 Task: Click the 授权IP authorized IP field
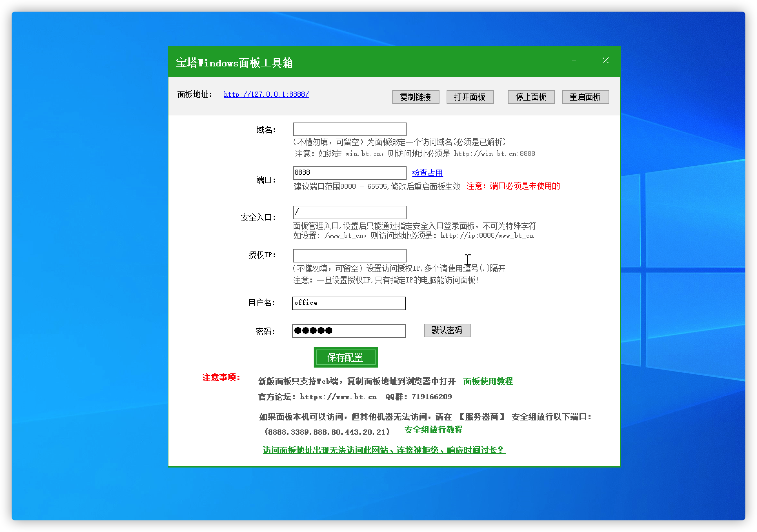pyautogui.click(x=349, y=255)
